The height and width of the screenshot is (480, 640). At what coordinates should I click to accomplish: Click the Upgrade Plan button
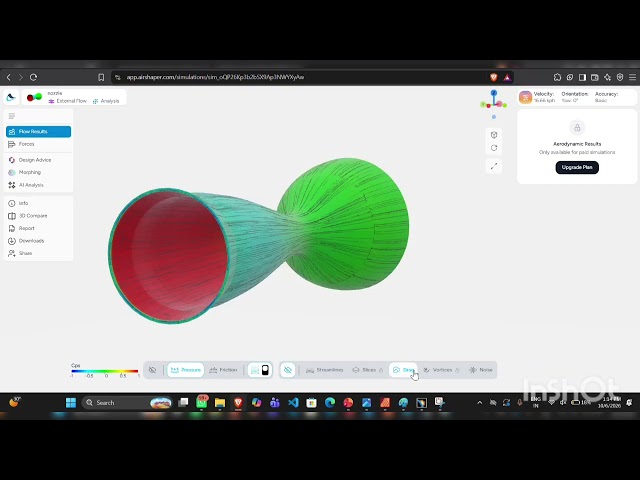(577, 167)
